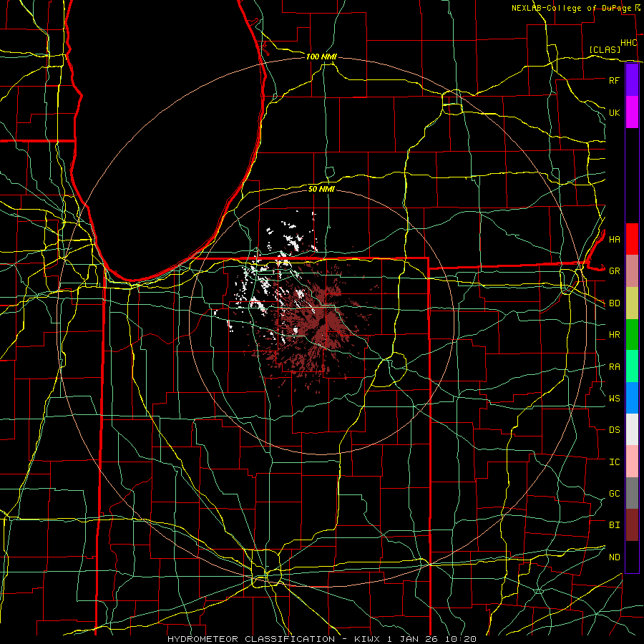Click the red HA legend swatch
644x644 pixels.
(632, 239)
